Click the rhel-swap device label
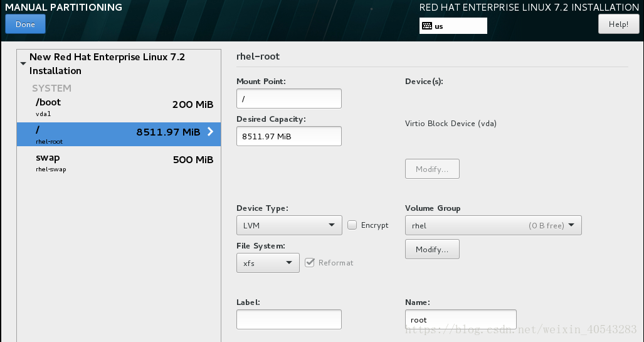The image size is (644, 342). 51,169
